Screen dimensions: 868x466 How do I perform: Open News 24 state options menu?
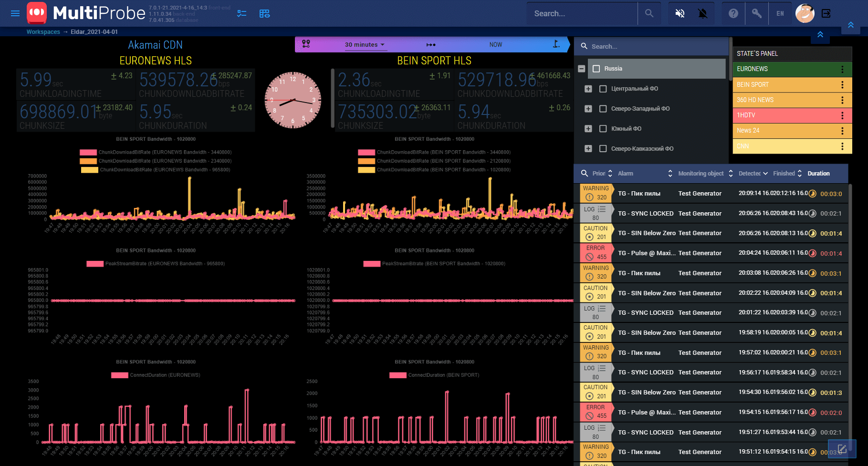(842, 131)
